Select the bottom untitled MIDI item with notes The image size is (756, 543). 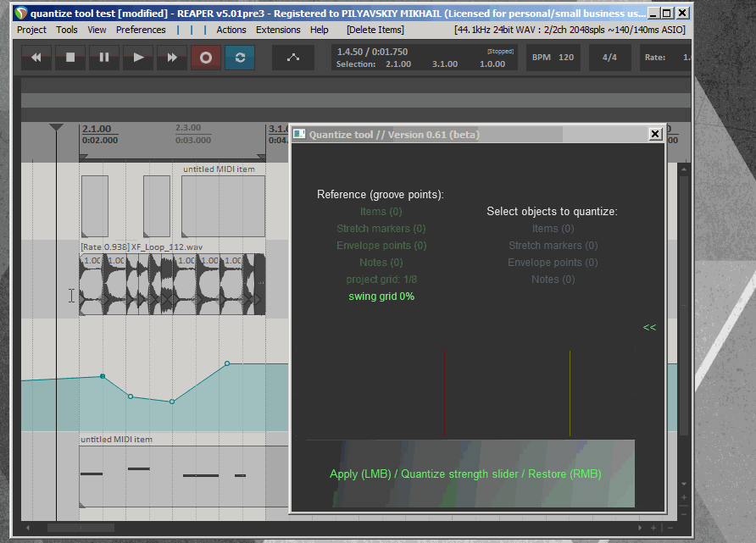click(184, 477)
